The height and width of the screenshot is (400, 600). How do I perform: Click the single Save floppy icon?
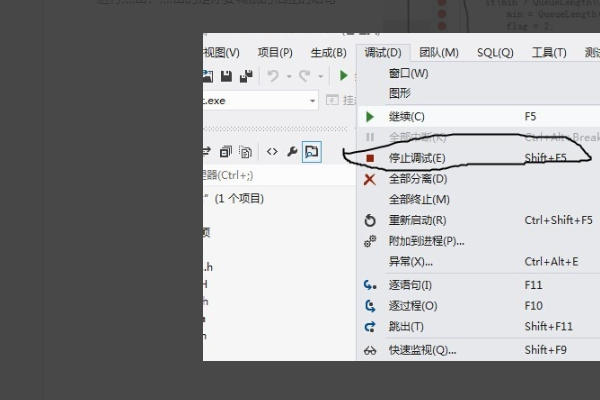pos(227,76)
